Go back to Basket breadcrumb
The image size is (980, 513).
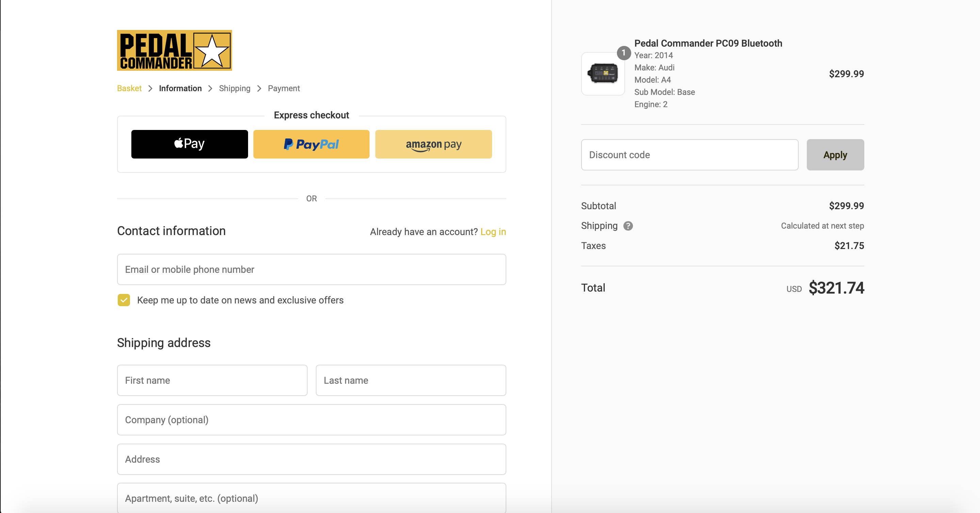[x=129, y=88]
